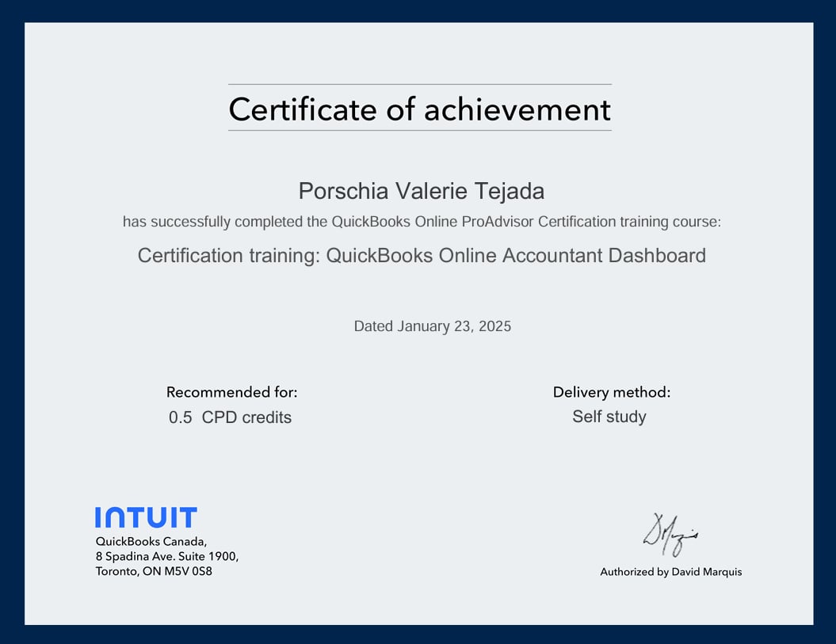836x644 pixels.
Task: Click the Delivery method label
Action: tap(611, 392)
